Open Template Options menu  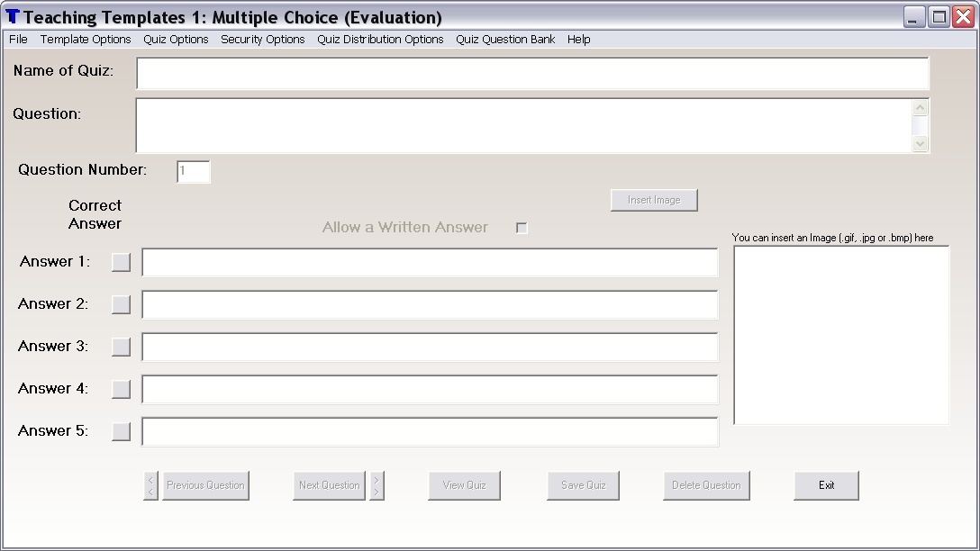[x=86, y=40]
